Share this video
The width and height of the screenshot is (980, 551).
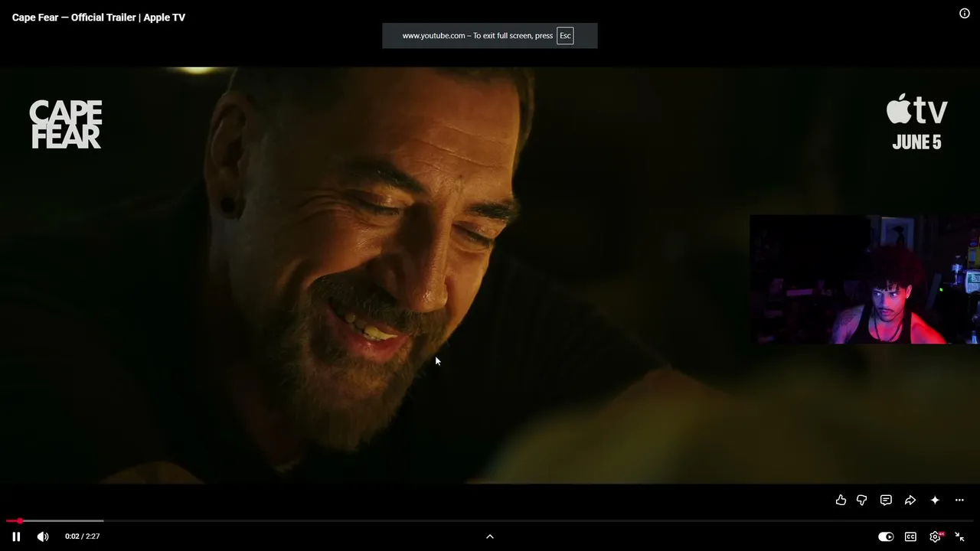click(x=910, y=500)
